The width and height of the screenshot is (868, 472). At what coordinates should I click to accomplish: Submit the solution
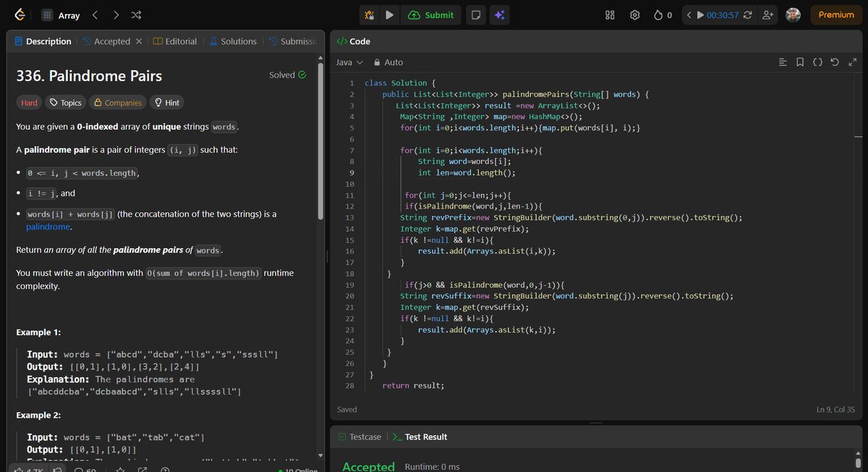[x=431, y=14]
